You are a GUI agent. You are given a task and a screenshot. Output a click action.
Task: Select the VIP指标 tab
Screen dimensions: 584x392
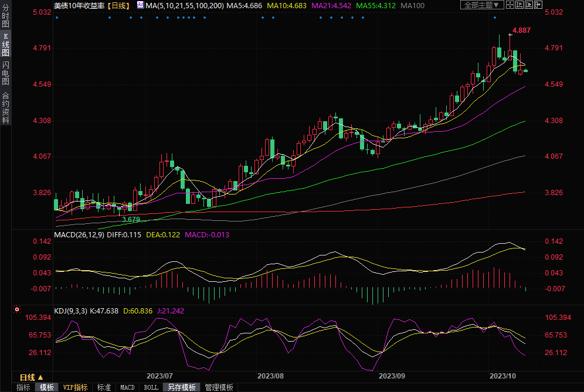[x=76, y=387]
